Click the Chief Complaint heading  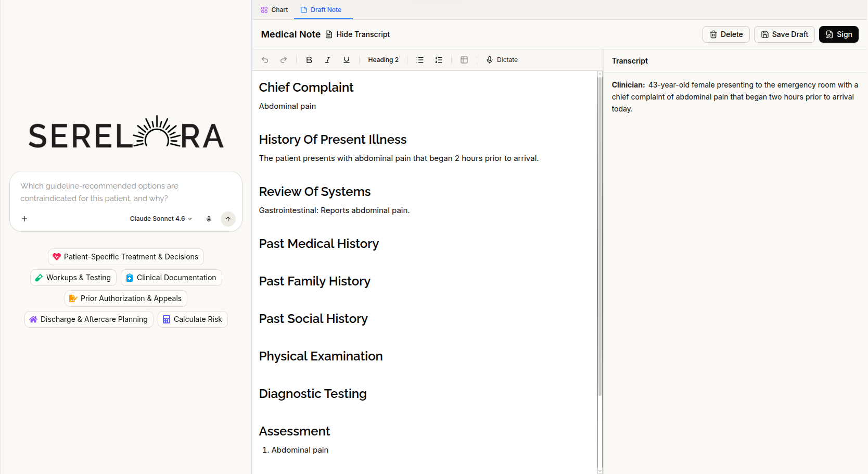coord(306,88)
